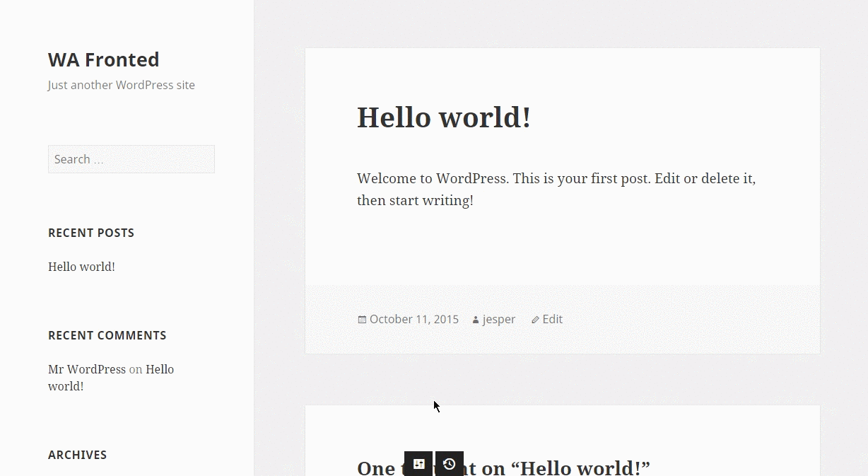Click the Archives section heading
This screenshot has width=868, height=476.
pyautogui.click(x=77, y=455)
